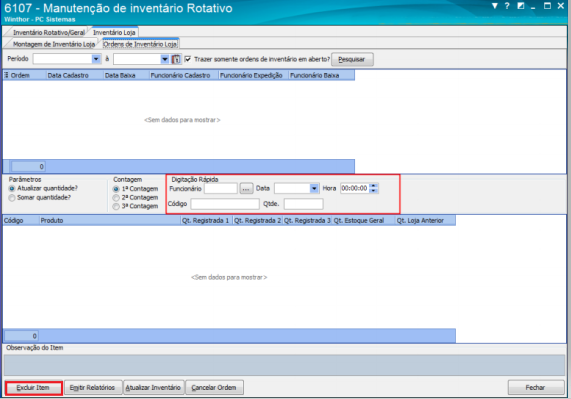The width and height of the screenshot is (571, 399).
Task: Sort by the Qt. Registrada 2 column header
Action: tap(257, 221)
